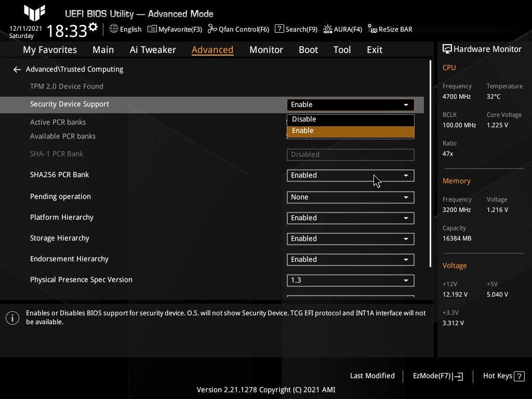Click the settings gear next to the clock
Viewport: 532px width, 399px height.
[93, 27]
